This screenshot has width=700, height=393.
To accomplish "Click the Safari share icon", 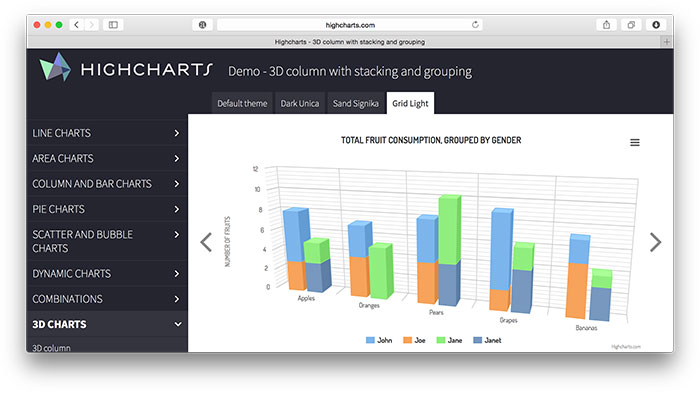I will 606,25.
